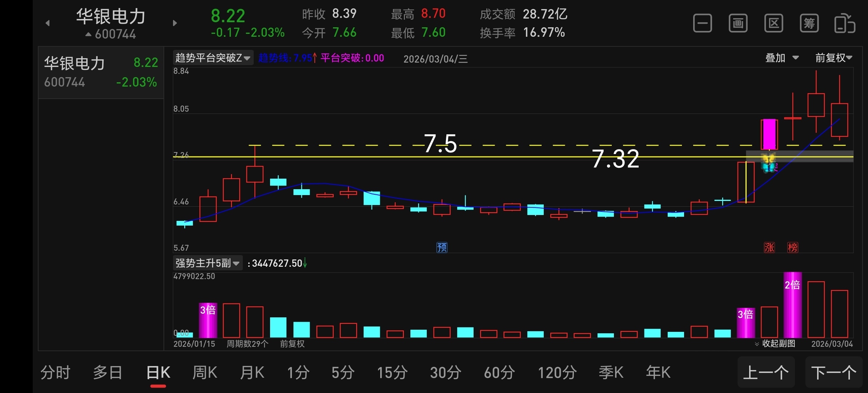Switch to the 分时 tab

click(x=55, y=373)
